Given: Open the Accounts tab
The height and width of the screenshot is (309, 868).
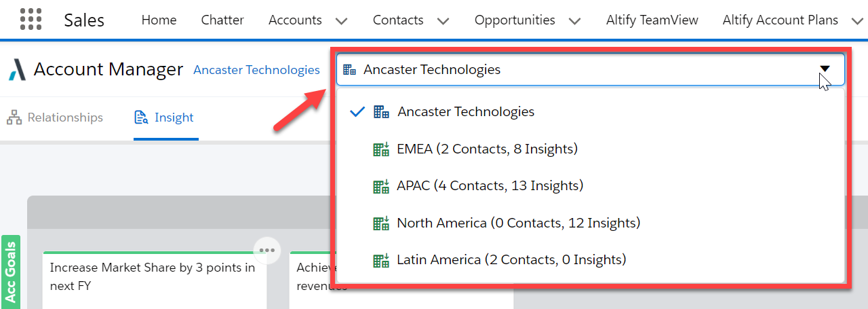Looking at the screenshot, I should (295, 20).
